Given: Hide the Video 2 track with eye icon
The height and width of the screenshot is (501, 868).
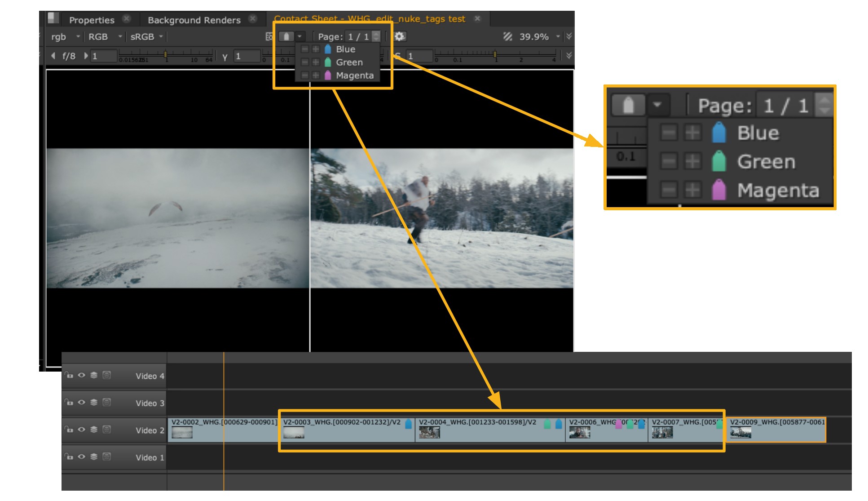Looking at the screenshot, I should coord(81,429).
